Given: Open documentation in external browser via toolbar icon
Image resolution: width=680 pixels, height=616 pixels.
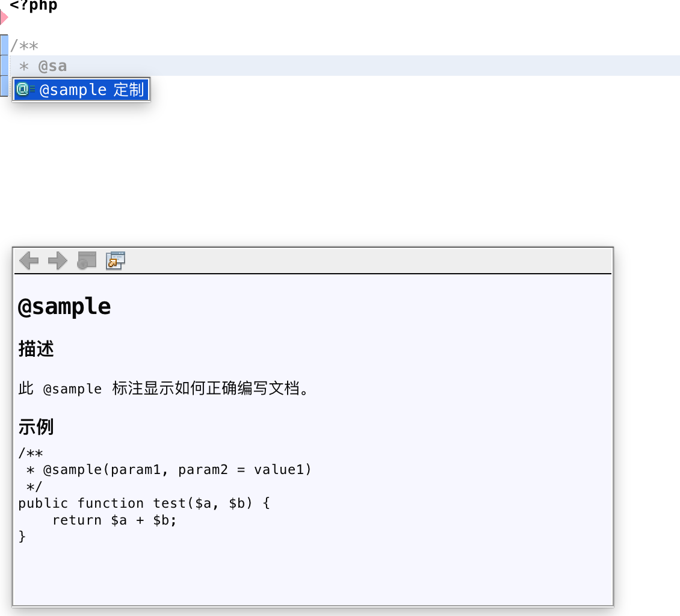Looking at the screenshot, I should point(114,260).
